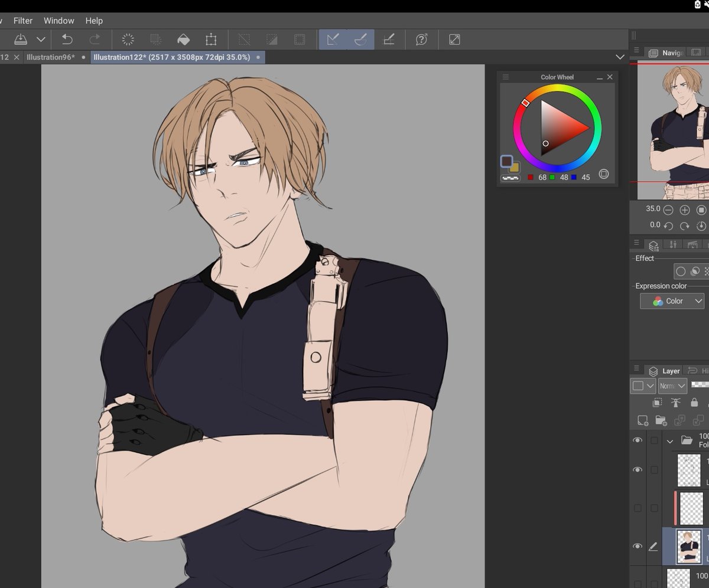Image resolution: width=709 pixels, height=588 pixels.
Task: Click the Show Selection Border icon
Action: pyautogui.click(x=300, y=40)
